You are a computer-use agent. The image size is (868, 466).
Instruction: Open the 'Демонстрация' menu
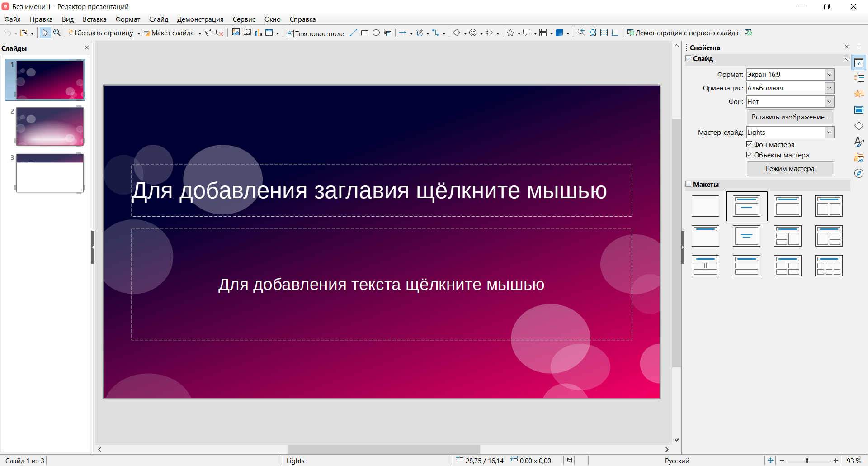[x=200, y=19]
